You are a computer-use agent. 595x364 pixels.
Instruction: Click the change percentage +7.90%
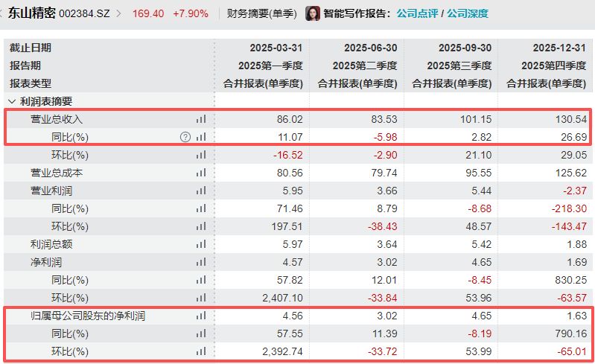tap(191, 14)
